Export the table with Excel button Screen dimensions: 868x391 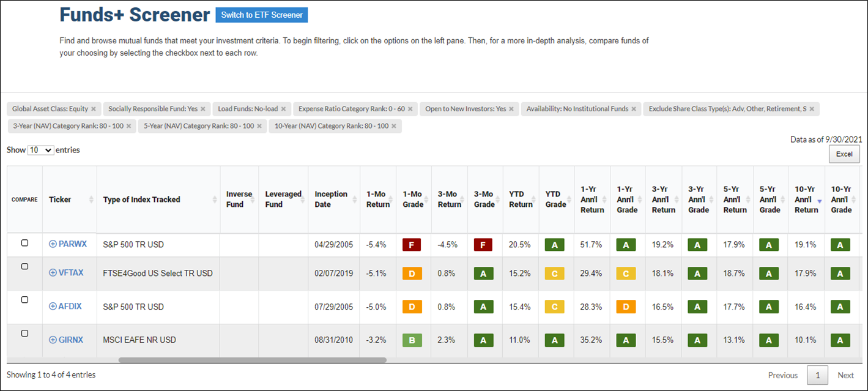pyautogui.click(x=844, y=154)
